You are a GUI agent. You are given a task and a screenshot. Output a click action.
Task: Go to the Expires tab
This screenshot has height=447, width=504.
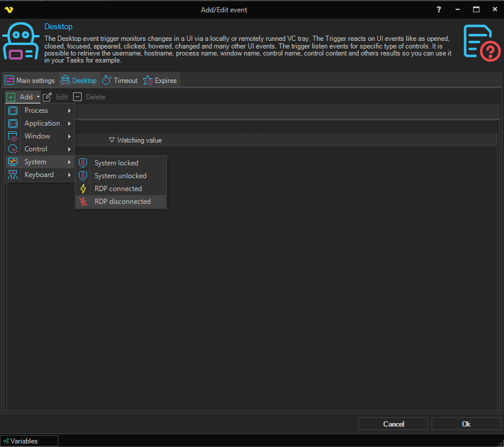pyautogui.click(x=160, y=81)
